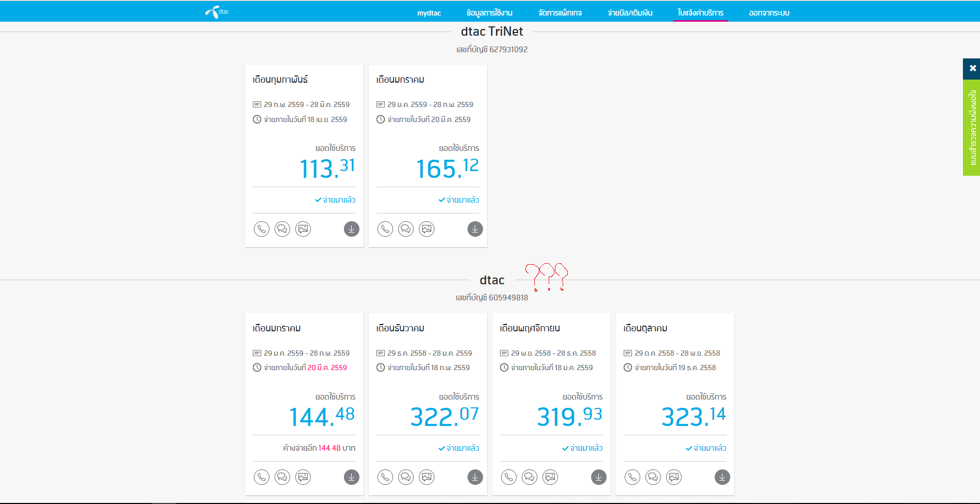Click the 322.07 service amount

point(445,417)
